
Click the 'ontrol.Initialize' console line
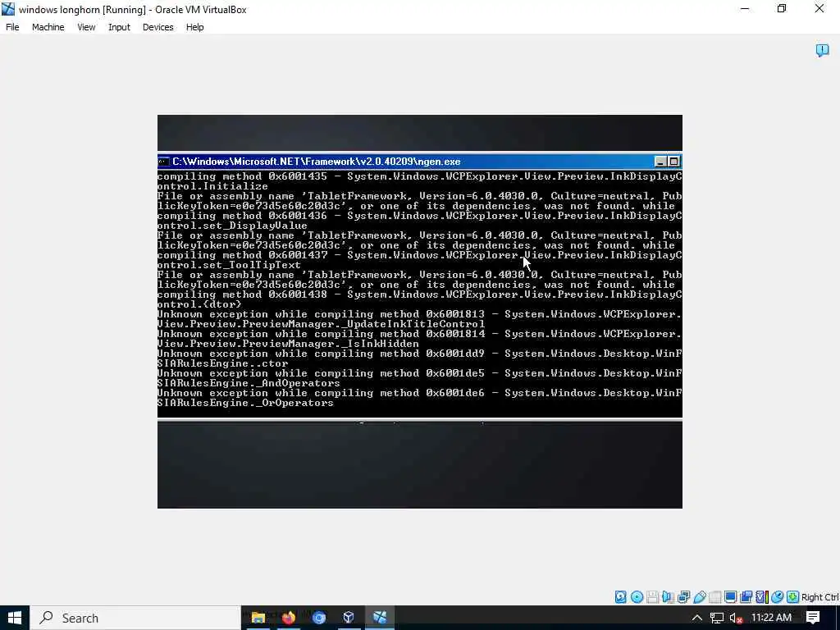click(212, 186)
